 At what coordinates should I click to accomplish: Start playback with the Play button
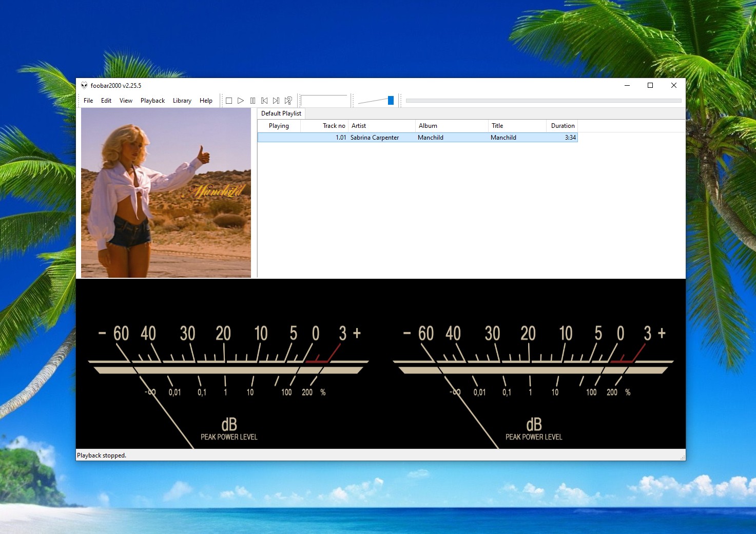(241, 101)
